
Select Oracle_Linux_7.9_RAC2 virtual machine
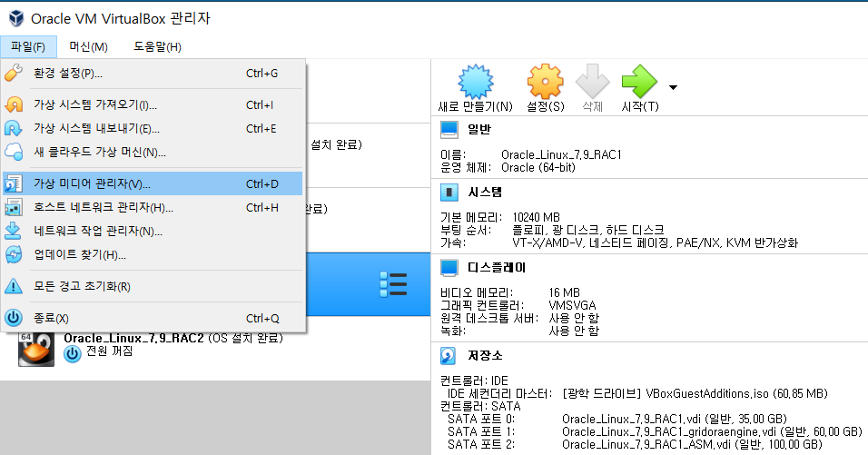(x=215, y=349)
